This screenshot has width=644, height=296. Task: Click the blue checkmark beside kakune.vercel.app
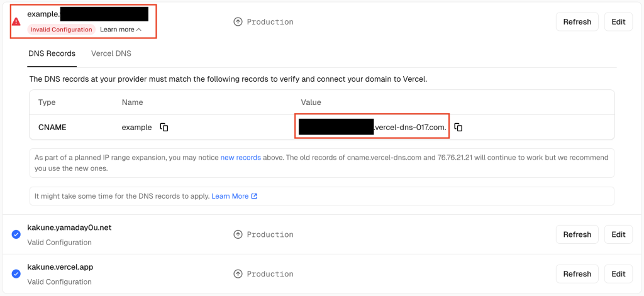point(16,274)
